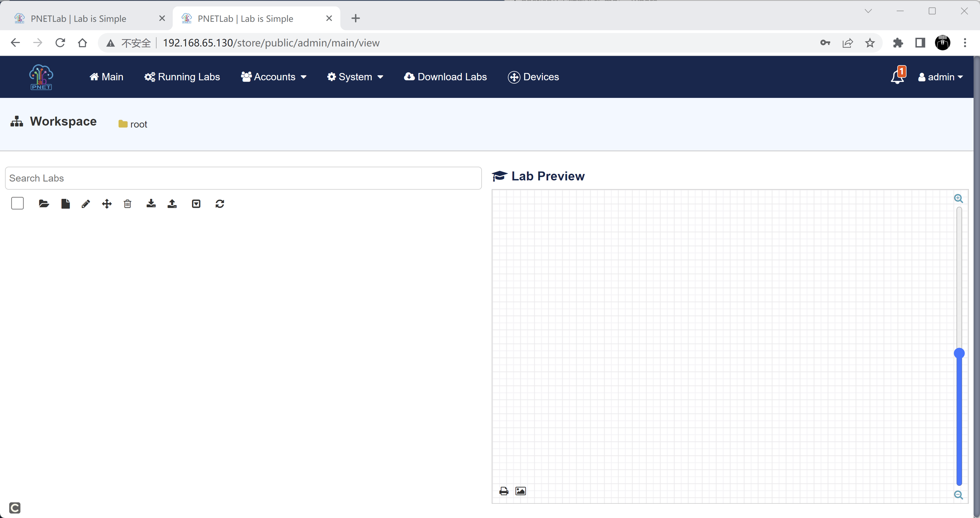Viewport: 980px width, 518px height.
Task: Click the page vertical scrollbar
Action: 977,286
